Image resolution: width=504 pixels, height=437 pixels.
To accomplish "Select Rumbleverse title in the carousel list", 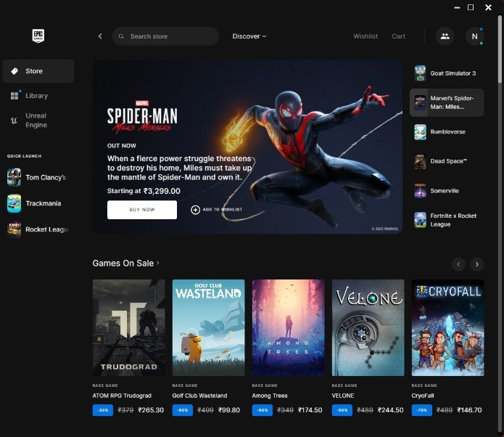I will (447, 132).
